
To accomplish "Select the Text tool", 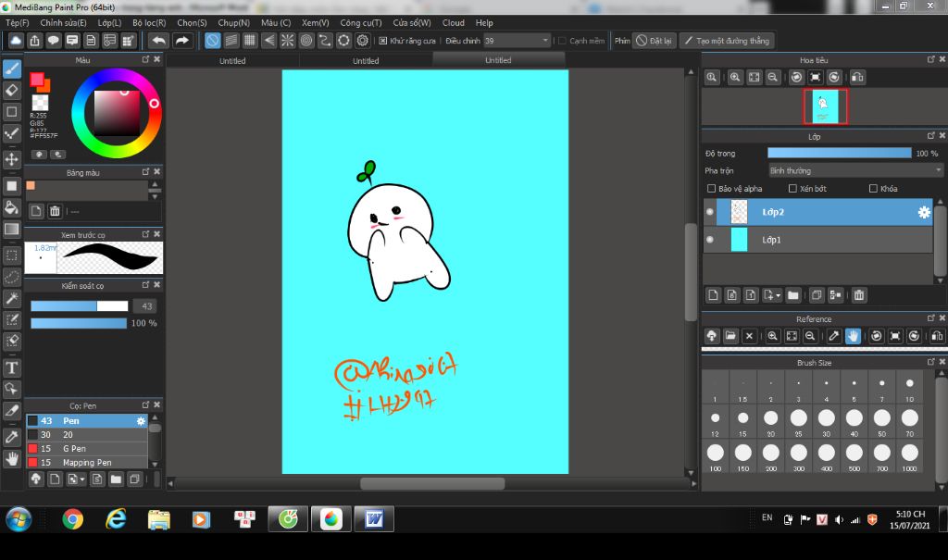I will (x=12, y=367).
